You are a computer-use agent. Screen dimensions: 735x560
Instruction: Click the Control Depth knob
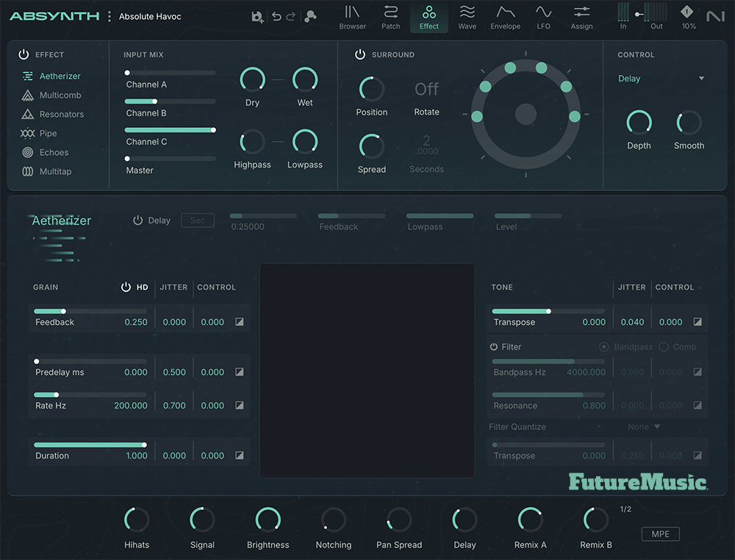[639, 122]
